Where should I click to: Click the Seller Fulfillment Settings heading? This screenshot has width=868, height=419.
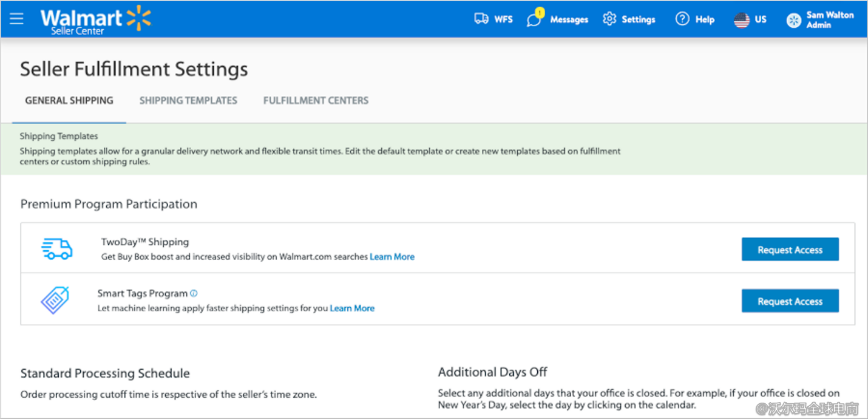[x=134, y=69]
